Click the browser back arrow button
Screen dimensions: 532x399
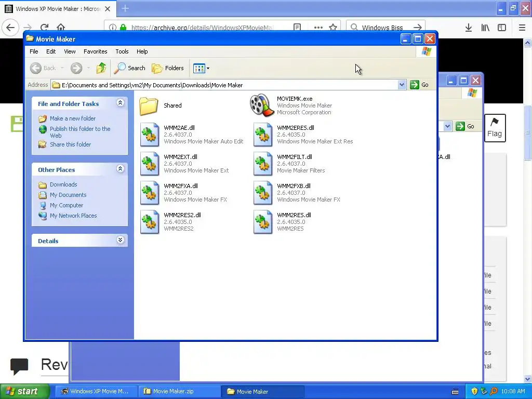click(x=10, y=28)
